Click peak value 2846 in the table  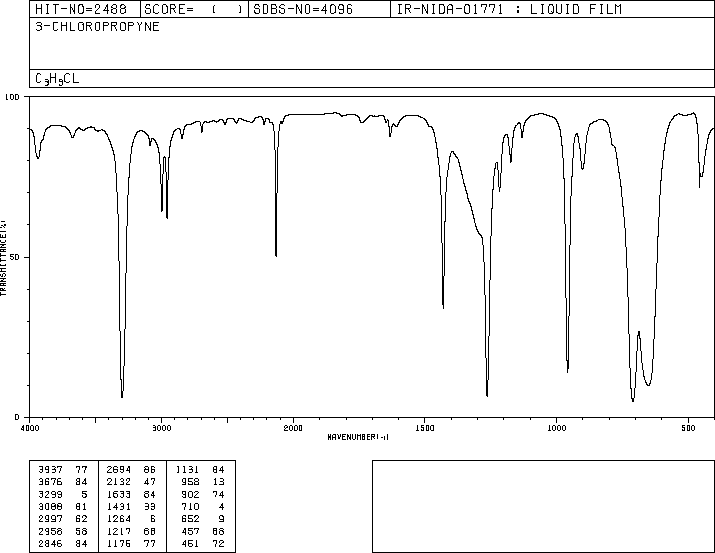[x=50, y=543]
